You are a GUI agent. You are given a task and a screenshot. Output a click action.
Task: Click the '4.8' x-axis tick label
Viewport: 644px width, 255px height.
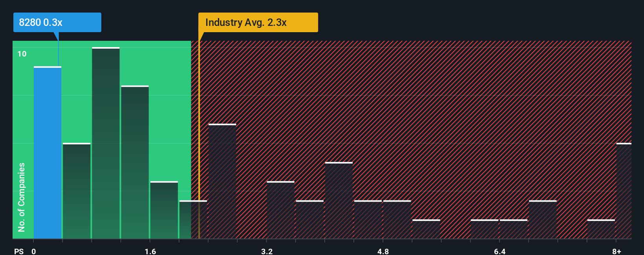[x=383, y=251]
